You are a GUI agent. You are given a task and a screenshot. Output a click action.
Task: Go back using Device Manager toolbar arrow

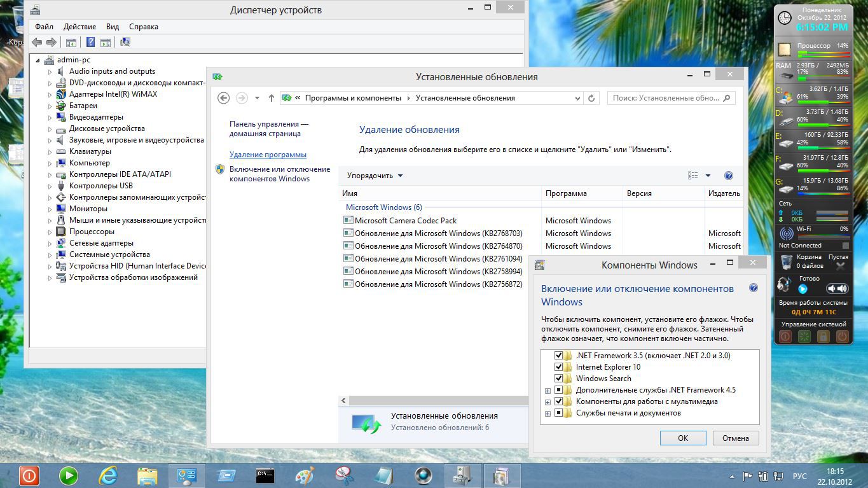coord(37,42)
